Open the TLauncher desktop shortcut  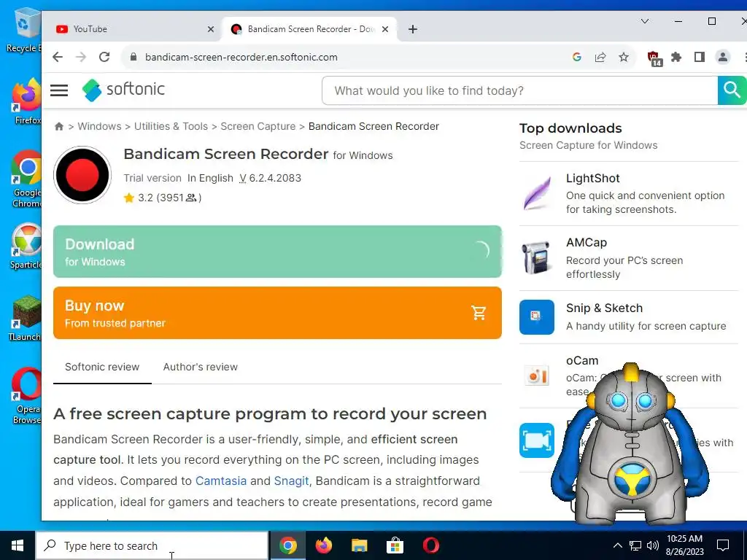(26, 318)
